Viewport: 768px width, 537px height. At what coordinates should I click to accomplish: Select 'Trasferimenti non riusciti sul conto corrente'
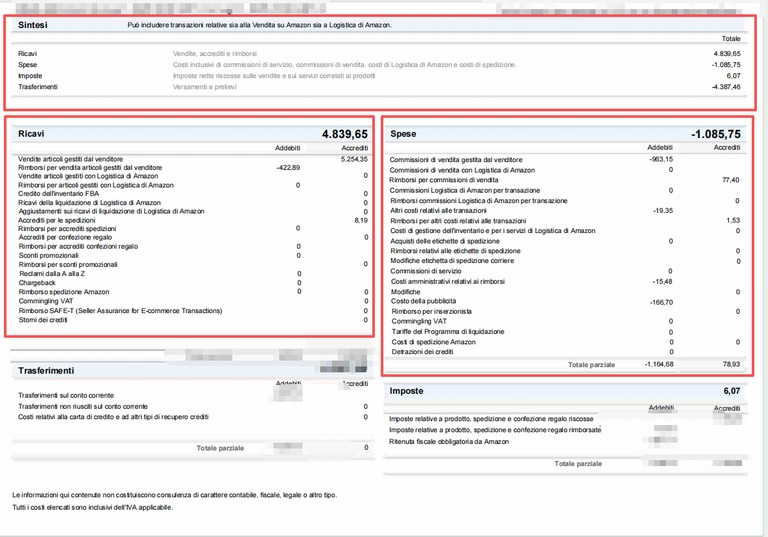(x=193, y=407)
